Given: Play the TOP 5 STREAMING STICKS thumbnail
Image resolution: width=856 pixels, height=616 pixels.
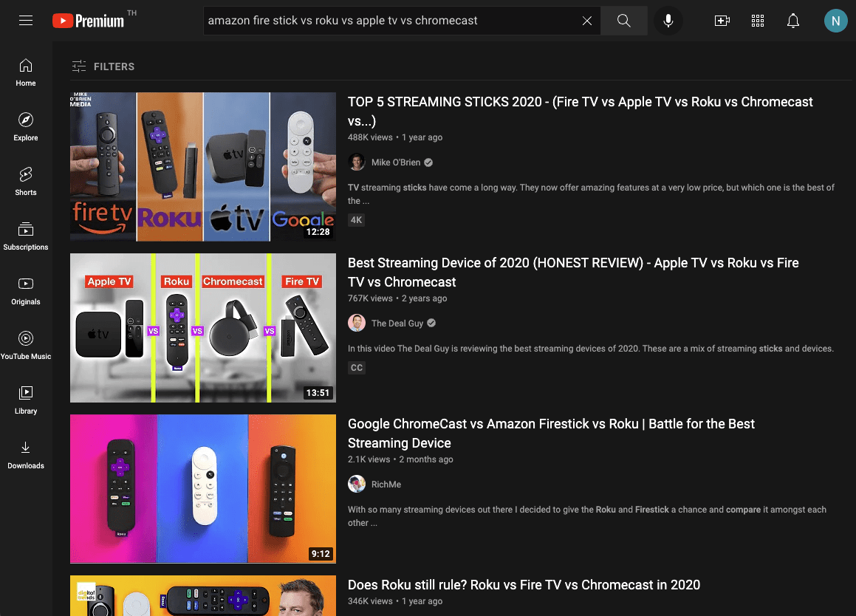Looking at the screenshot, I should (203, 167).
